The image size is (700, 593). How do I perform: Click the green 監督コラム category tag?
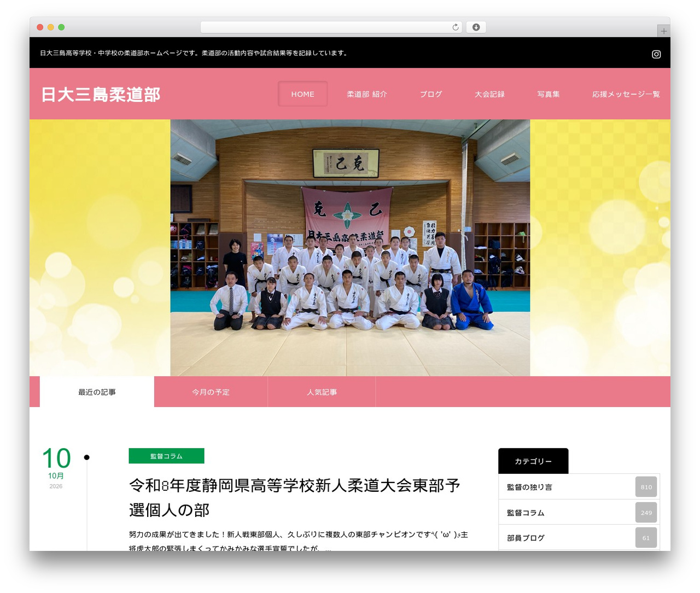point(166,456)
